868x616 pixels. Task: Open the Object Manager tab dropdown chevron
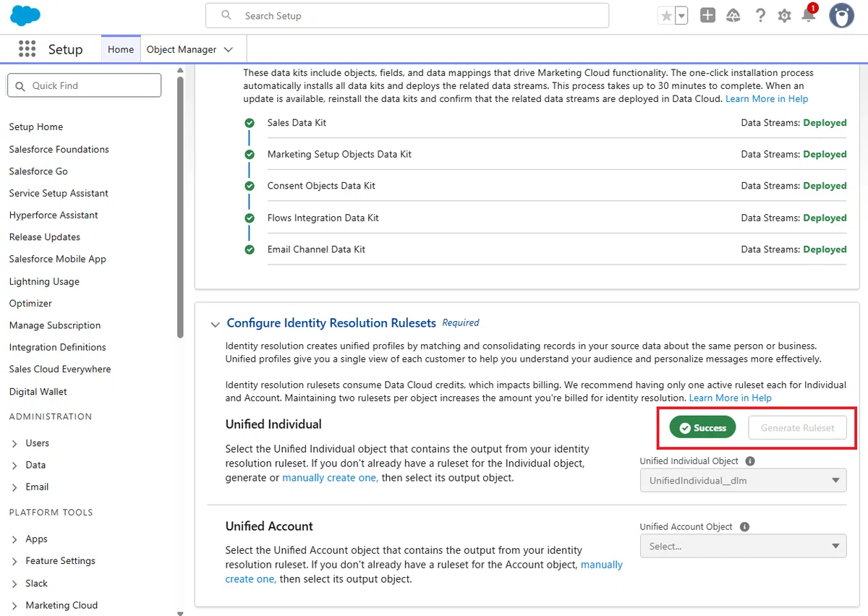[x=229, y=49]
